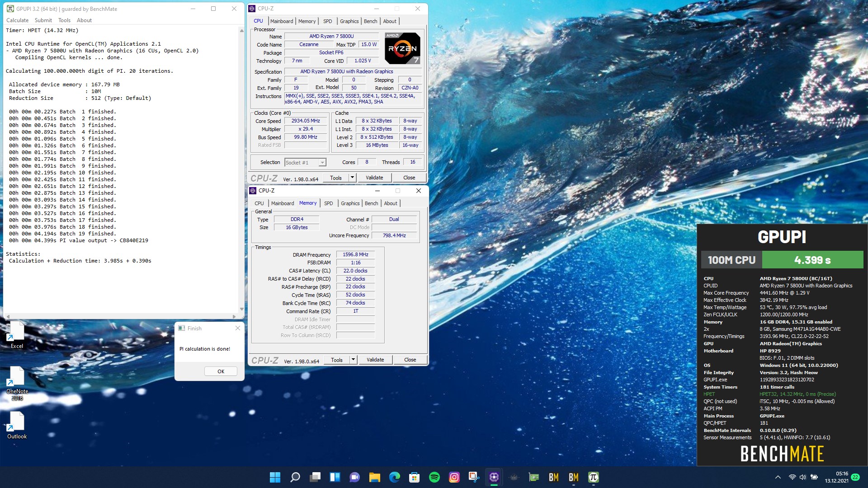Open Mainboard tab in lower CPU-Z window
The height and width of the screenshot is (488, 868).
coord(283,203)
